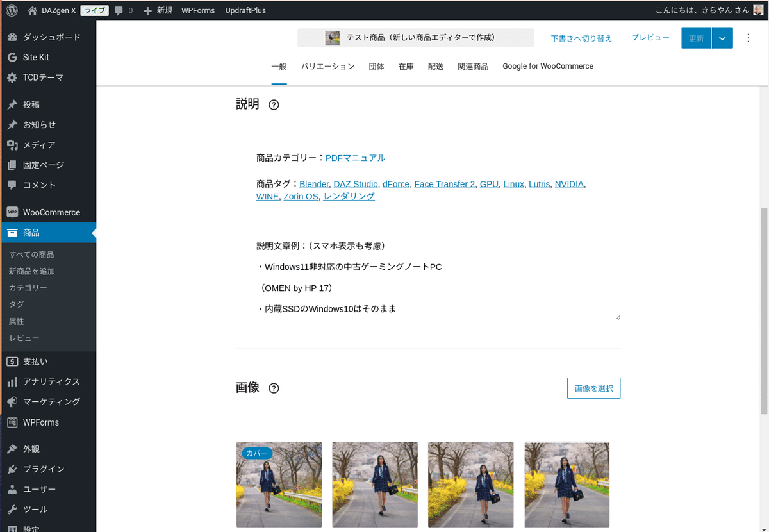The height and width of the screenshot is (532, 769).
Task: Click the WordPress logo icon
Action: [x=12, y=10]
